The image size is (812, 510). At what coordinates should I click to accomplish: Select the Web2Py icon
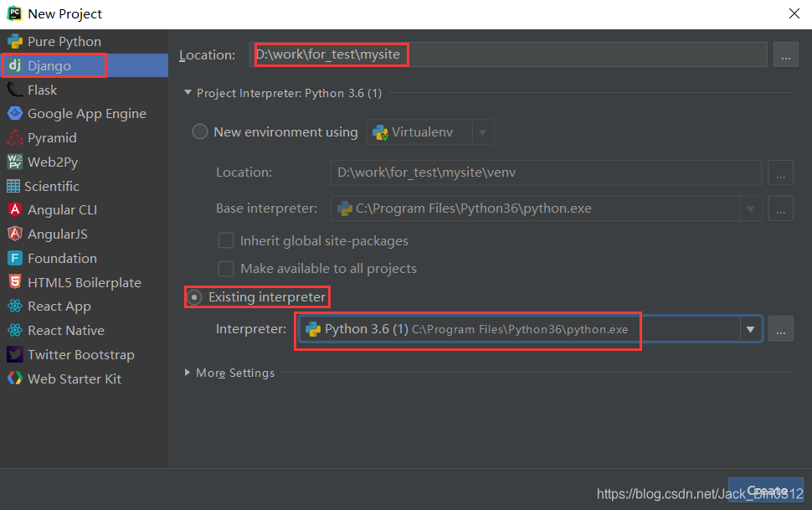pyautogui.click(x=14, y=162)
